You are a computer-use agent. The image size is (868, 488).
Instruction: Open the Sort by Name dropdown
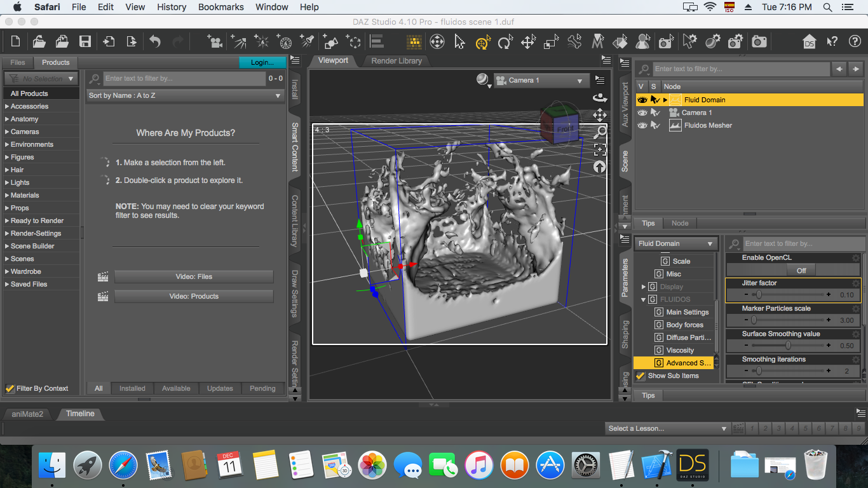(x=185, y=95)
